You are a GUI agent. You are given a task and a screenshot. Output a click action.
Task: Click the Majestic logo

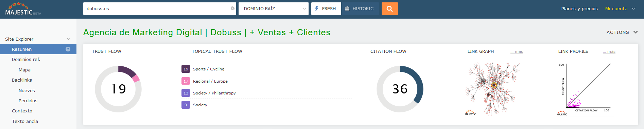[23, 9]
